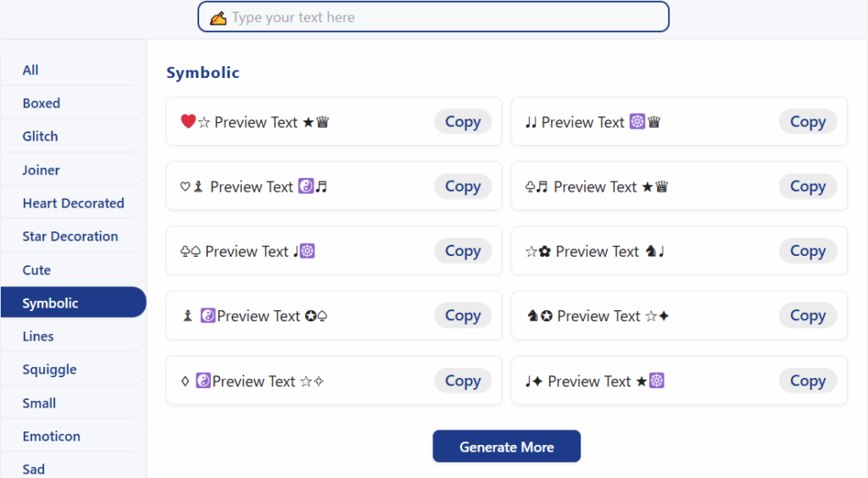This screenshot has width=868, height=478.
Task: Click the purple wheel emoji in ♩✦ preview
Action: click(x=657, y=381)
